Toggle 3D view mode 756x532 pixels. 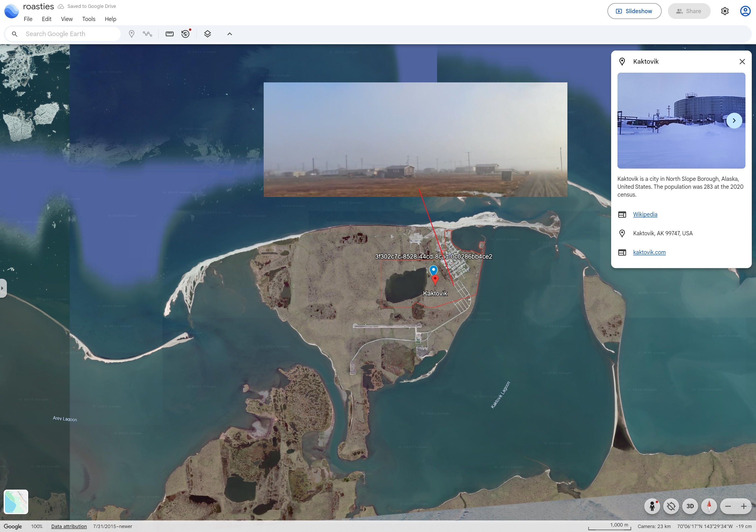click(690, 506)
